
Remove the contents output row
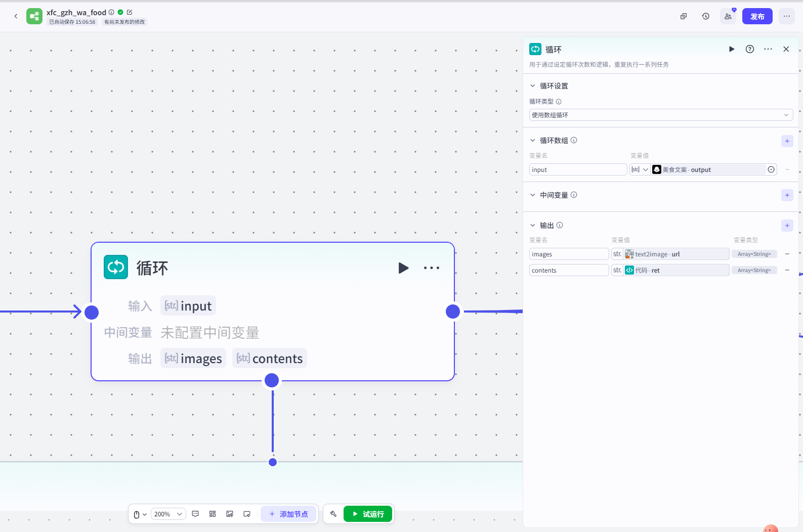click(787, 270)
